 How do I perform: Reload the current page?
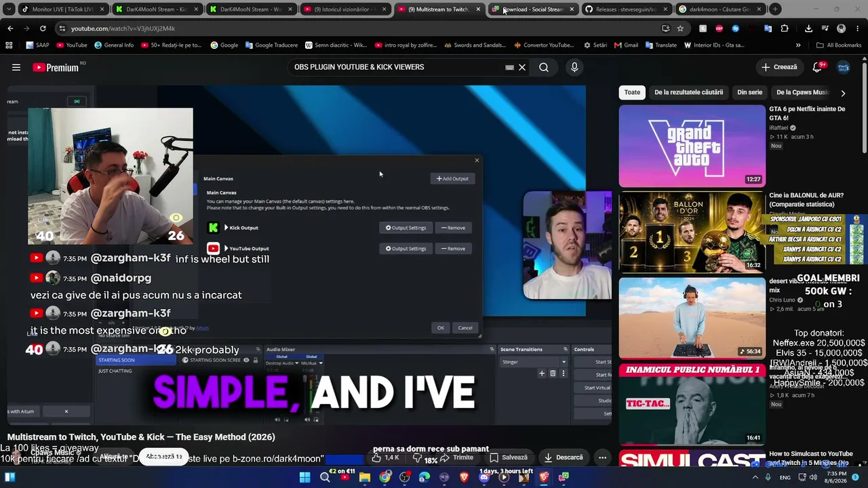[43, 28]
